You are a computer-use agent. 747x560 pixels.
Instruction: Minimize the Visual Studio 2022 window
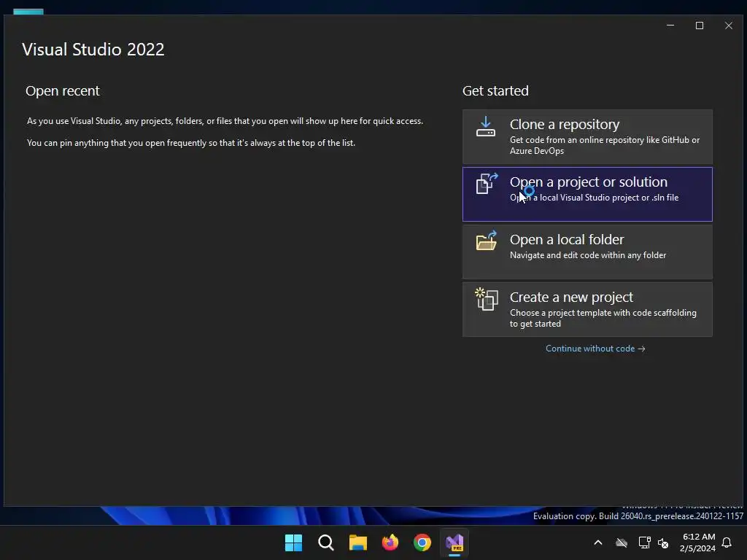pos(670,26)
